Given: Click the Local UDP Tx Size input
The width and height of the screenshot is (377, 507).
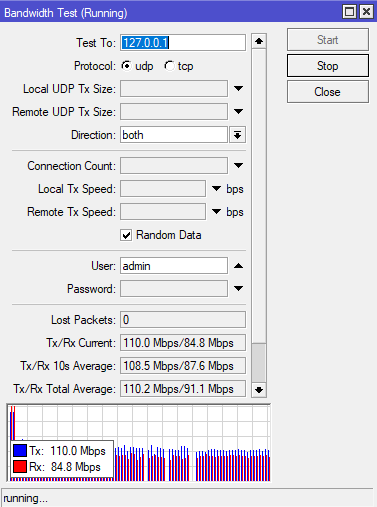Looking at the screenshot, I should 174,89.
